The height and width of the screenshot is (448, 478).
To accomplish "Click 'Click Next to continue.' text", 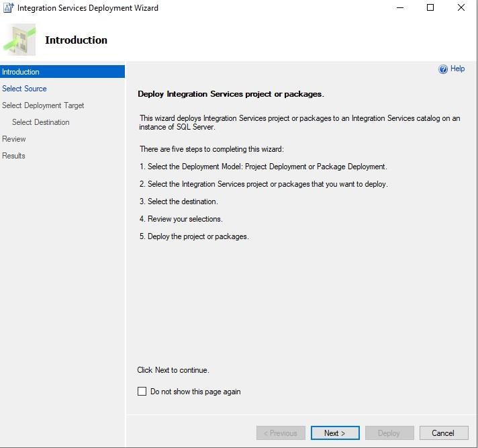I will click(x=173, y=370).
